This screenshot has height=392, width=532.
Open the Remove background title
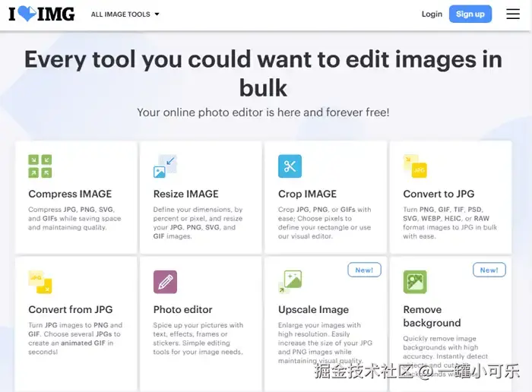pyautogui.click(x=432, y=316)
